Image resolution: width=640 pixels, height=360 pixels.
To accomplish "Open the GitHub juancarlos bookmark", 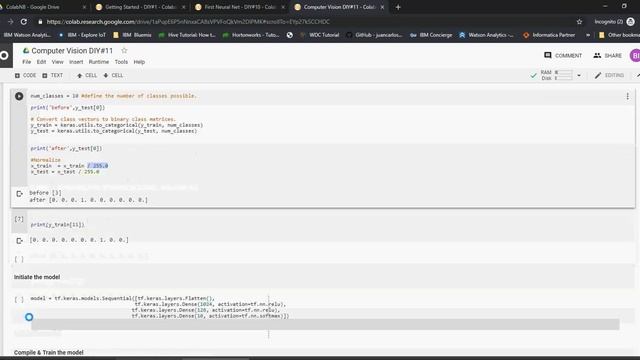I will (375, 35).
